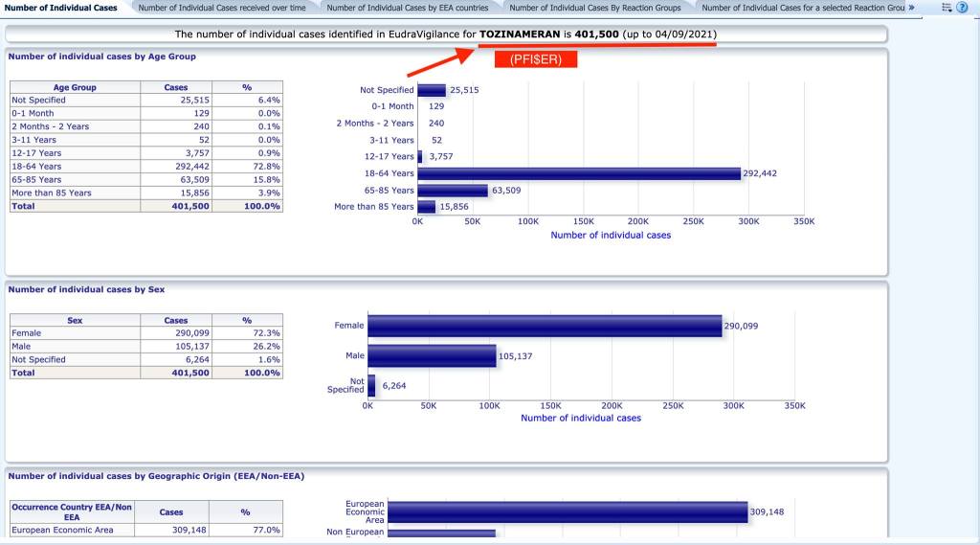Open the Cases by EEA countries tab
This screenshot has height=545, width=980.
tap(408, 8)
